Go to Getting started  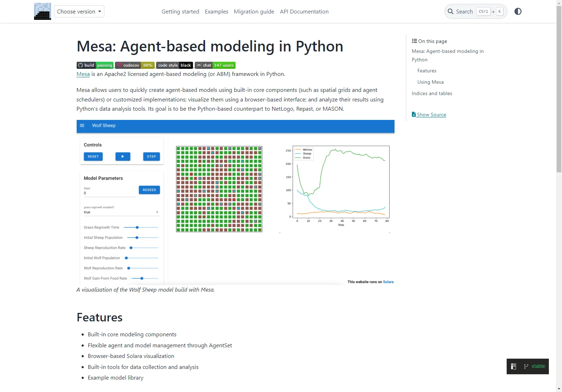(x=180, y=11)
